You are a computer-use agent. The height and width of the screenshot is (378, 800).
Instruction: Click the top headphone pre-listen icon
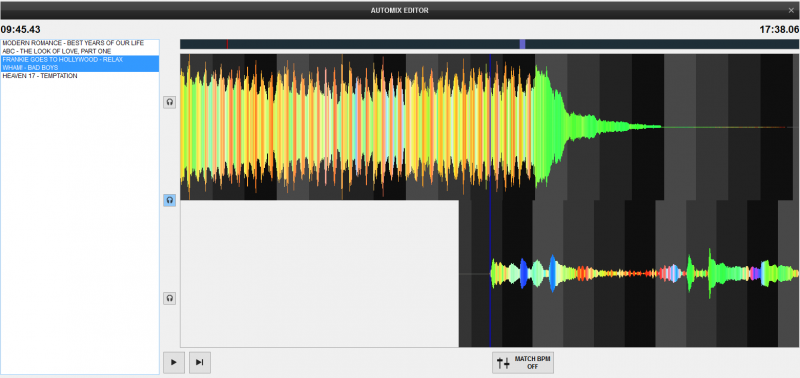(169, 102)
